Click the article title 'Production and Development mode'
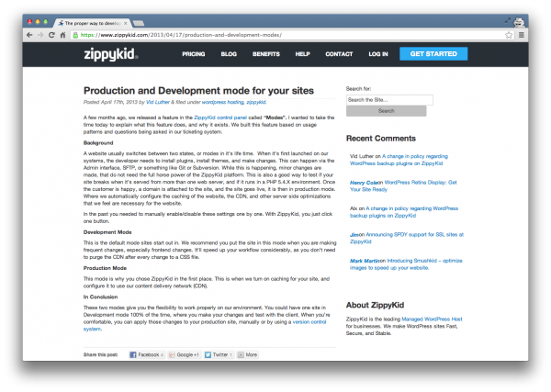 198,91
